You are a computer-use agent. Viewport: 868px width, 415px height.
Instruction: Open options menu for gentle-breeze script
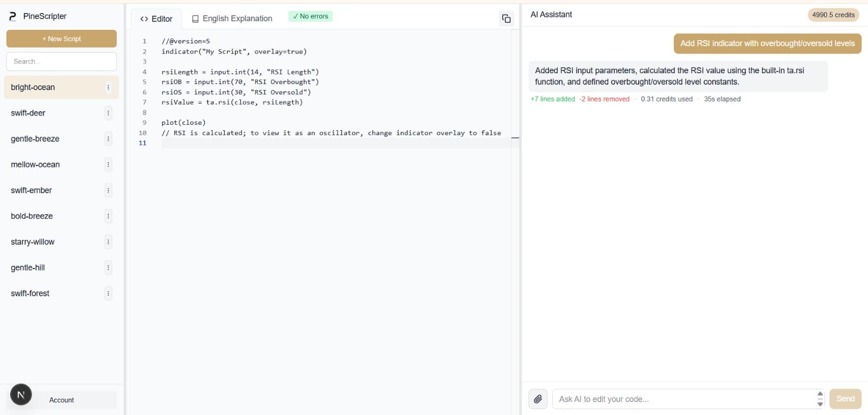click(108, 139)
